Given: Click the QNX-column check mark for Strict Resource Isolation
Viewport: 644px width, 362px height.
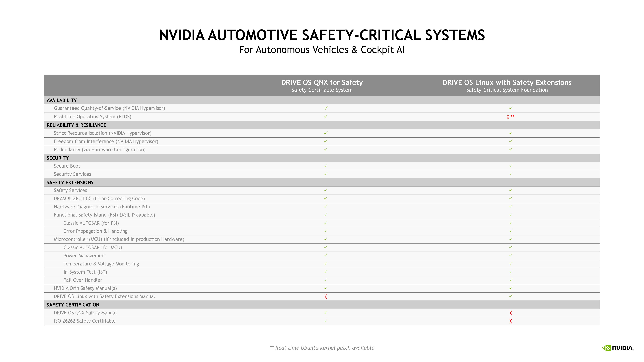Looking at the screenshot, I should [326, 133].
